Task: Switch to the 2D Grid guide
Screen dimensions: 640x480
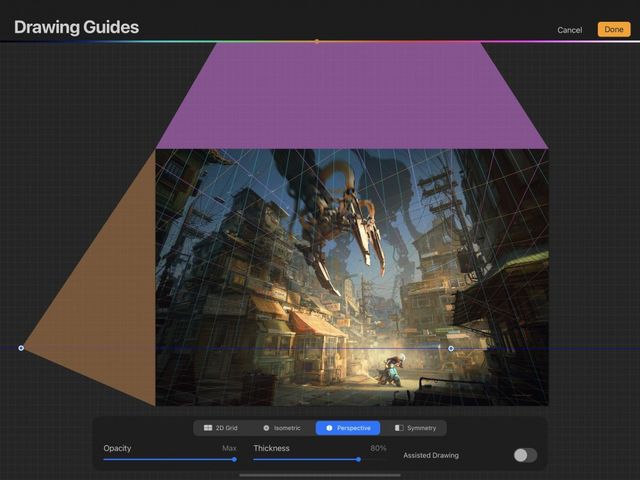Action: (220, 428)
